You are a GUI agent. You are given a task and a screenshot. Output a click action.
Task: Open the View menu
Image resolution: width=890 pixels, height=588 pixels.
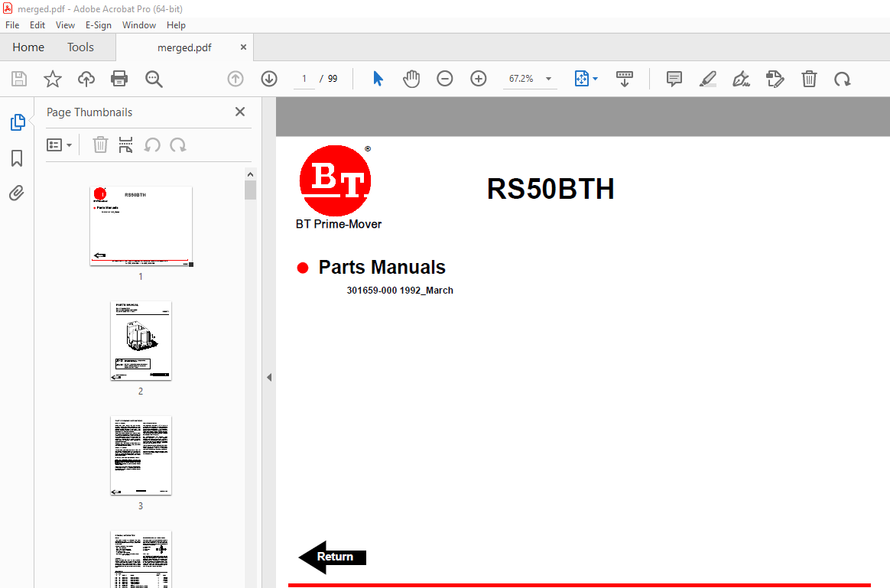pyautogui.click(x=65, y=25)
